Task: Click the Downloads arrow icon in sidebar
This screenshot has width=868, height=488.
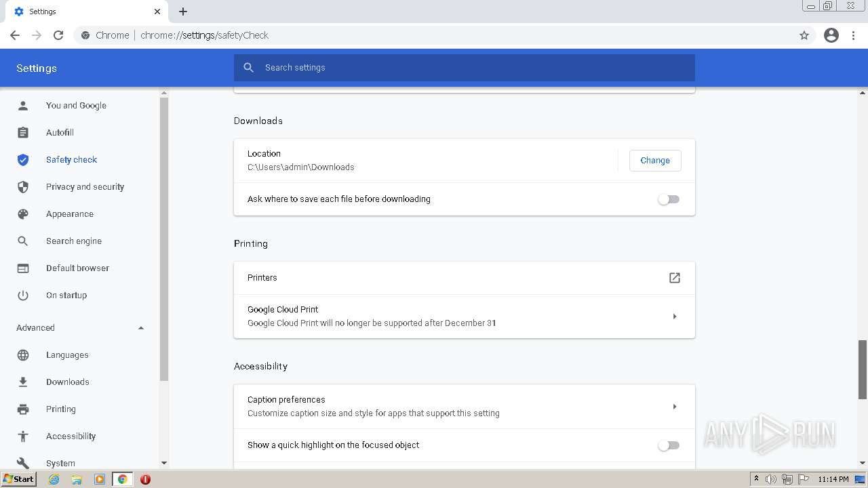Action: point(23,382)
